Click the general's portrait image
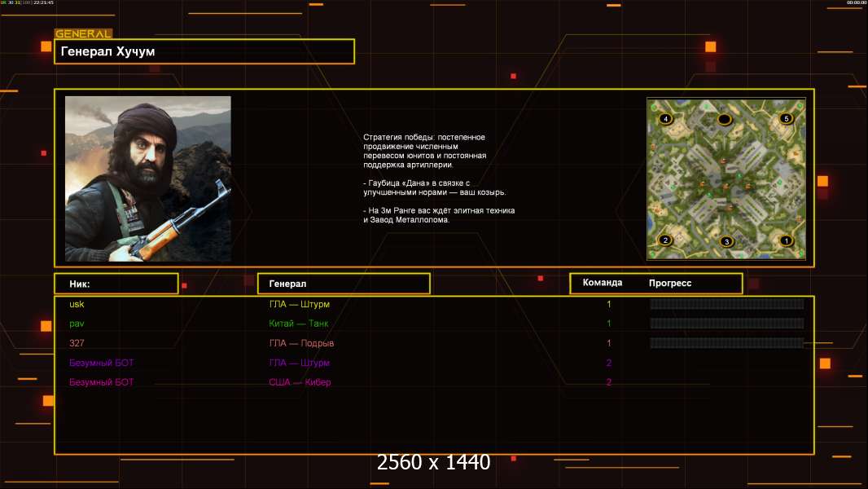This screenshot has width=868, height=489. pyautogui.click(x=148, y=178)
